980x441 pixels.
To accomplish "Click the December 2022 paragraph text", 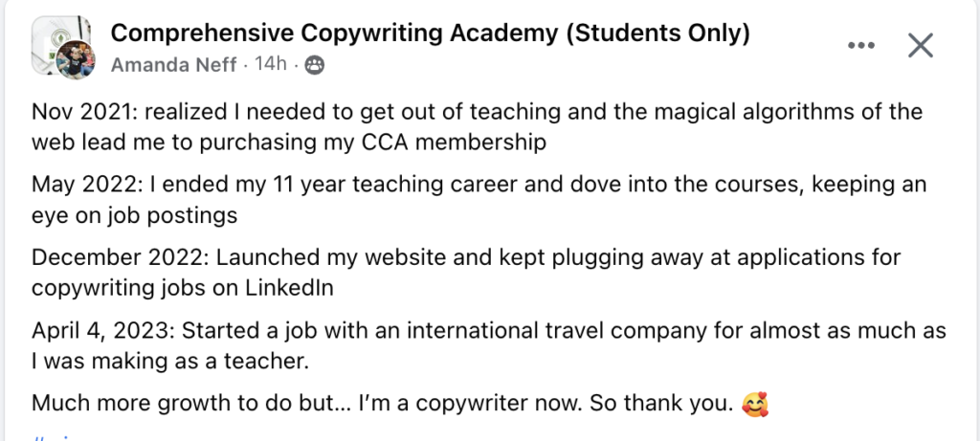I will pyautogui.click(x=466, y=273).
